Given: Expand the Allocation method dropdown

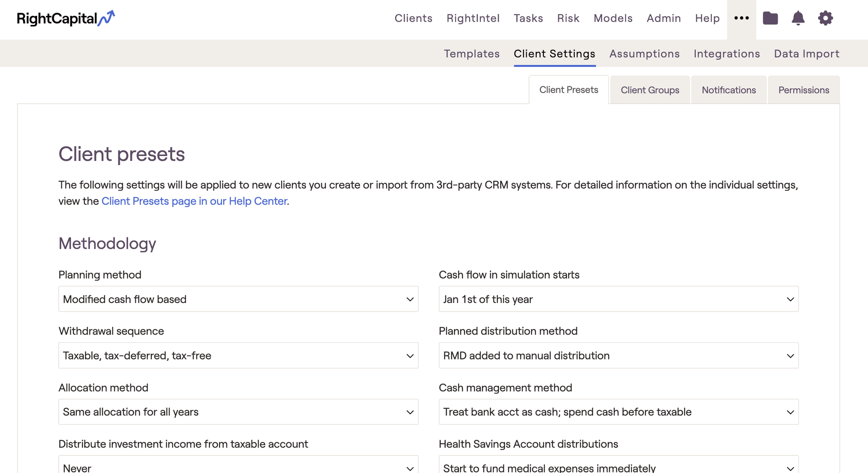Looking at the screenshot, I should (x=238, y=412).
